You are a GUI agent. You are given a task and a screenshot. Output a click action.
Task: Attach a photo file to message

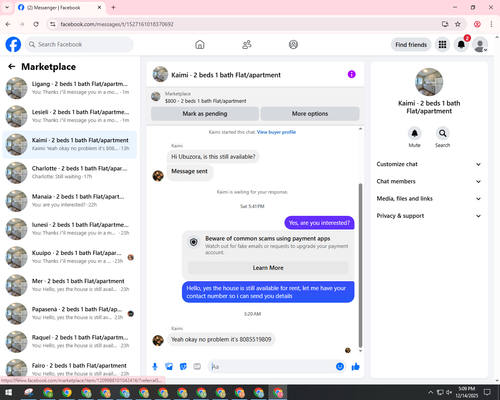(x=169, y=367)
